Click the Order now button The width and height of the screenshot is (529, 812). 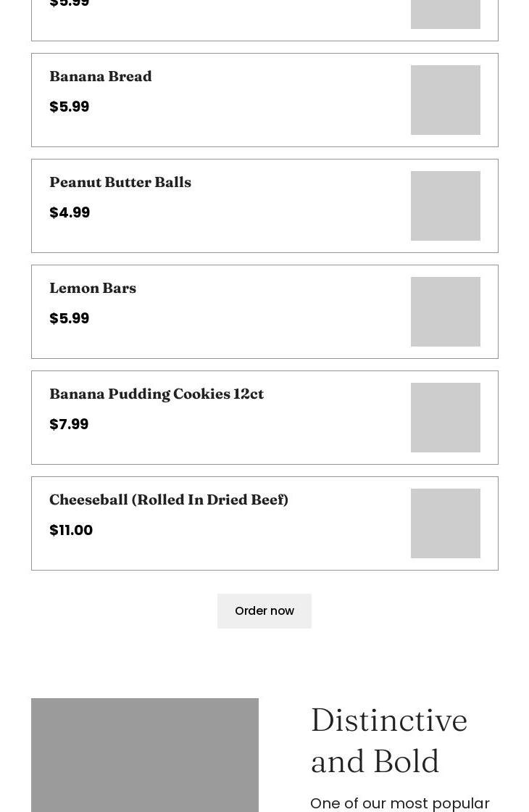(264, 610)
